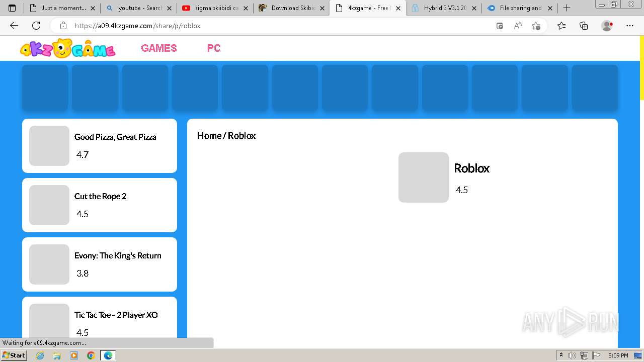
Task: Click the browser Back arrow
Action: pyautogui.click(x=14, y=26)
